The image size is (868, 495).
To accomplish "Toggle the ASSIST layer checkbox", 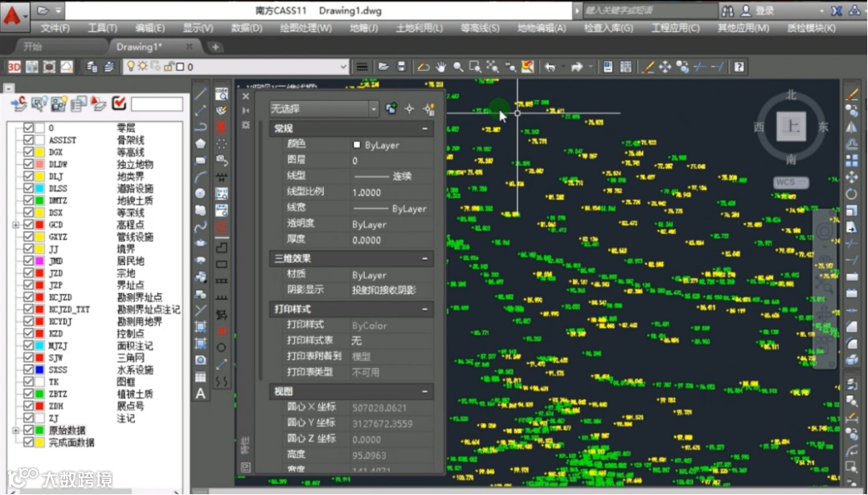I will coord(28,140).
